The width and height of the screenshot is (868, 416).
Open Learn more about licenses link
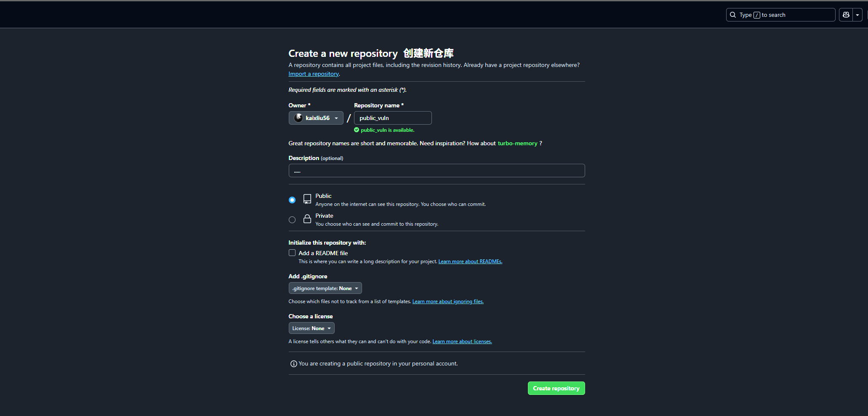coord(462,341)
